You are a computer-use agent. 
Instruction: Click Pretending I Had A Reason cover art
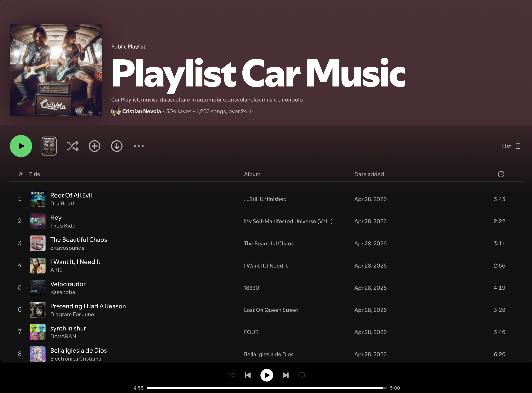point(38,310)
